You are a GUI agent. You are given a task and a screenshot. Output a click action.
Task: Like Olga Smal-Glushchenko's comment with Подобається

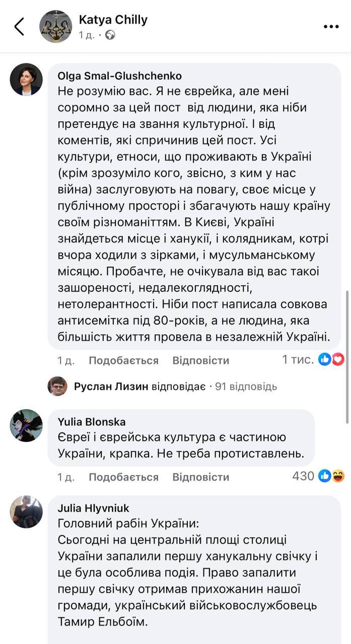coord(123,360)
